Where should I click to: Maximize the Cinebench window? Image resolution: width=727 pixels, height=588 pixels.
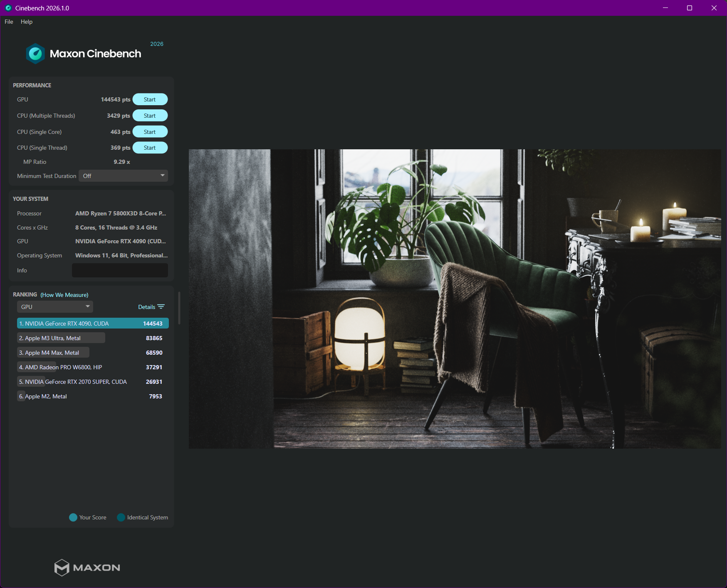(690, 8)
